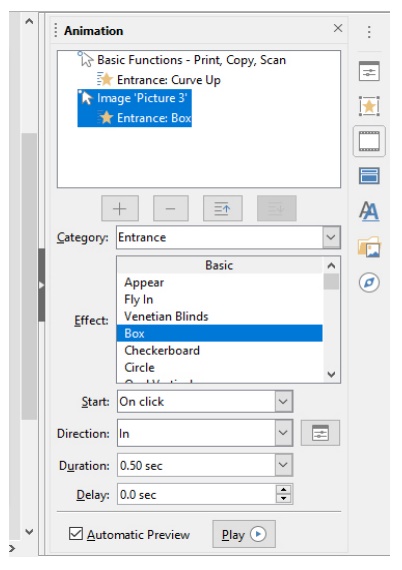
Task: Move the selected effect up
Action: tap(222, 208)
